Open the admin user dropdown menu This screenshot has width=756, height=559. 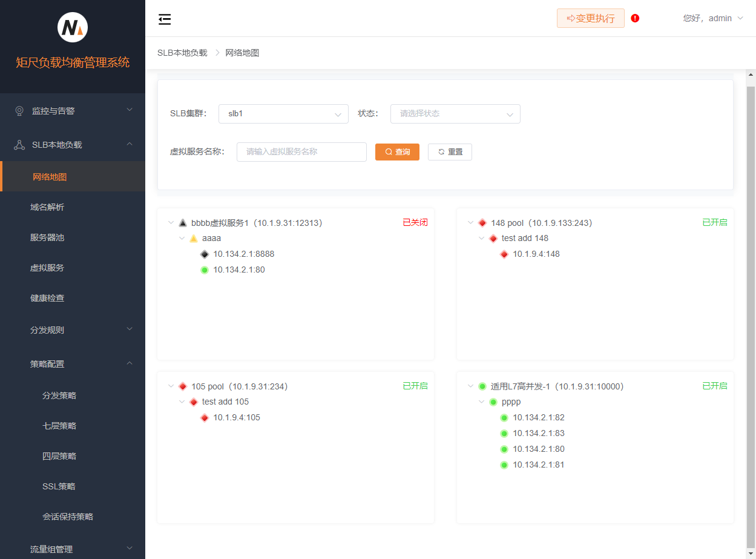point(713,18)
